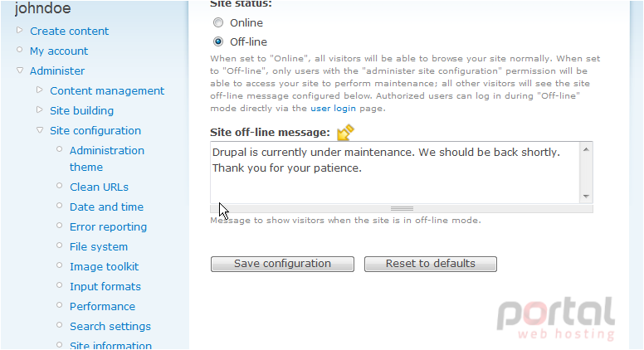644x350 pixels.
Task: Click the Portal web hosting logo
Action: [556, 318]
